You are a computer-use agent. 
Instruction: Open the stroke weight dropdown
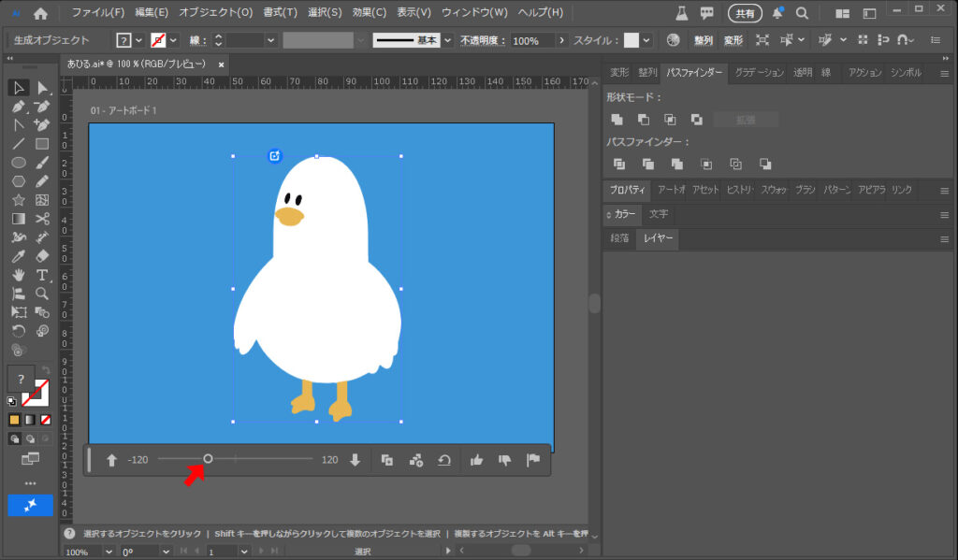[x=271, y=41]
